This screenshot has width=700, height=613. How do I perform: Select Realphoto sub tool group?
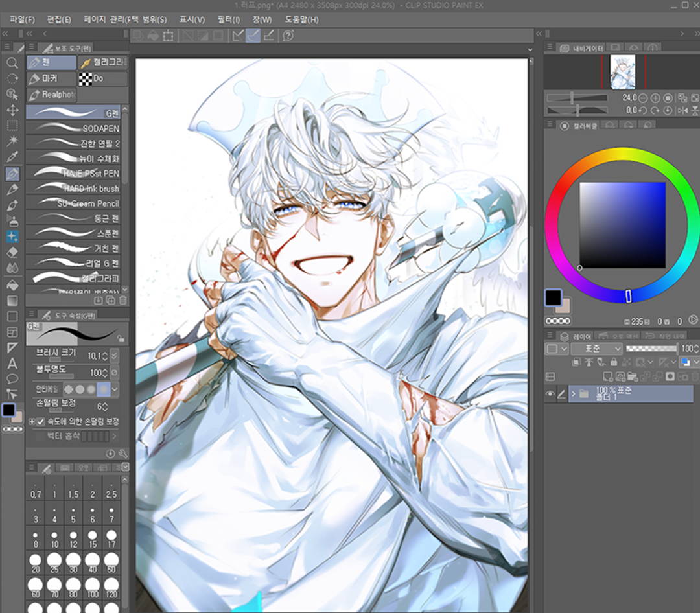coord(51,95)
